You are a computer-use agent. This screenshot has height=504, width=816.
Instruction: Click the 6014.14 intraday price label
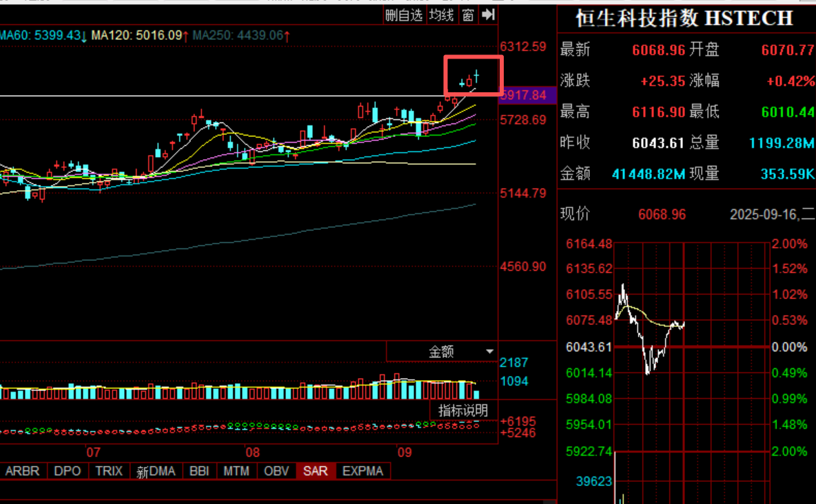tap(589, 373)
